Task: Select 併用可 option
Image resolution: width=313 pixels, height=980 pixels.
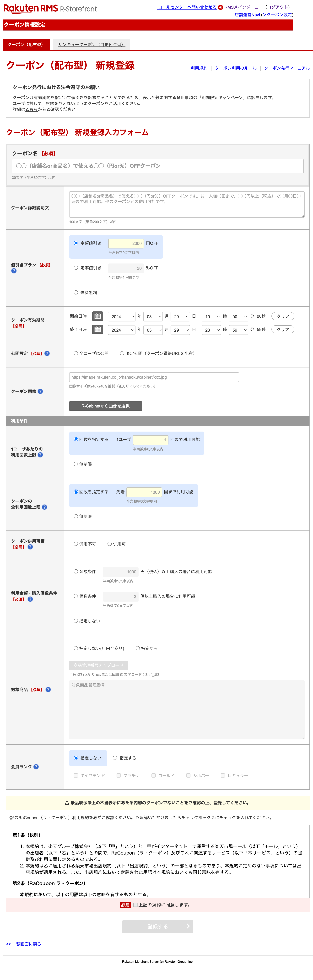Action: [x=110, y=544]
